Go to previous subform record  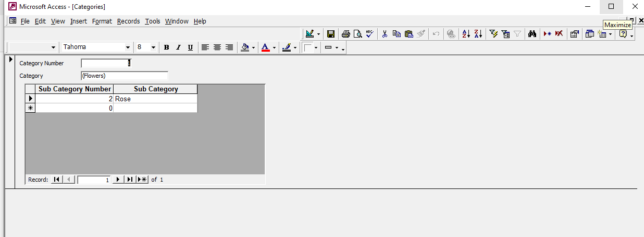pos(70,180)
